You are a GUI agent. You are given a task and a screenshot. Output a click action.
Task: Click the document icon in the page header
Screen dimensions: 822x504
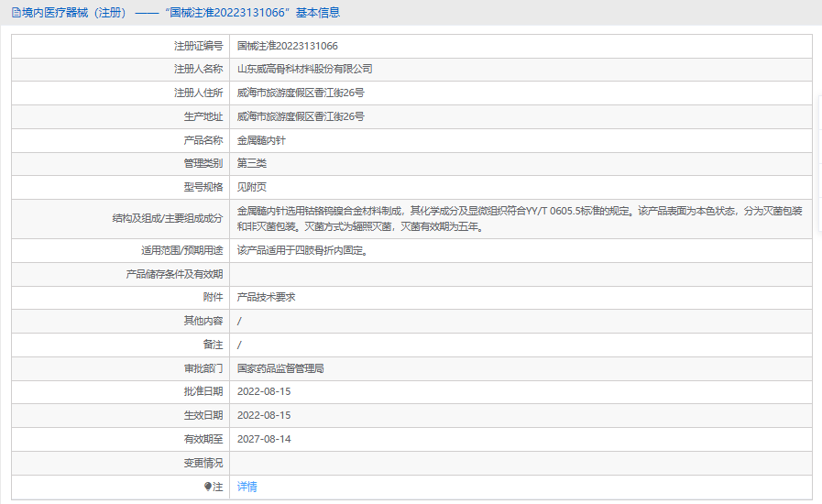pyautogui.click(x=16, y=13)
